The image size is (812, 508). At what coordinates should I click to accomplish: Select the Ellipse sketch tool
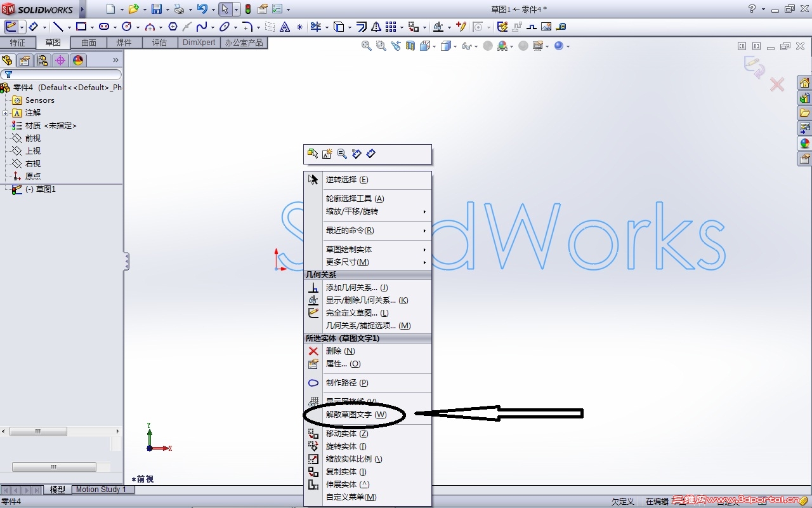pos(225,27)
